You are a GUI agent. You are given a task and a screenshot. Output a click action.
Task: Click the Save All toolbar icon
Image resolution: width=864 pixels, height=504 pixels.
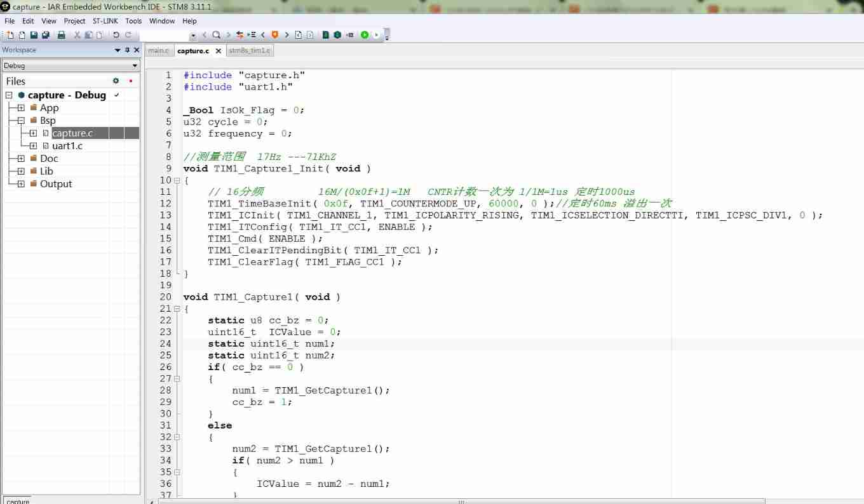point(44,35)
